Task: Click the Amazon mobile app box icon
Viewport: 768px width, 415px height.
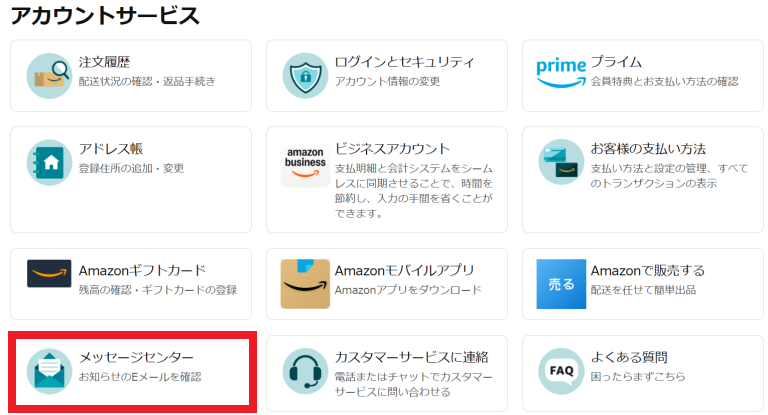Action: 305,284
